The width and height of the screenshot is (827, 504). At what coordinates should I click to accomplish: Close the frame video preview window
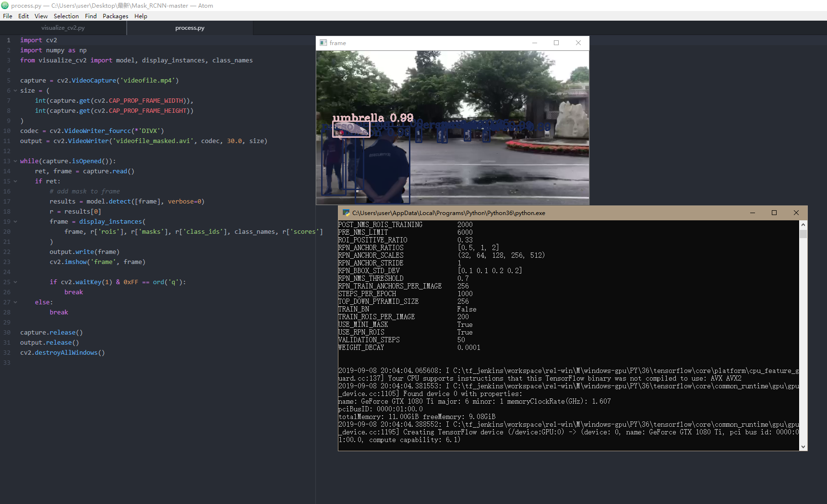(x=578, y=43)
